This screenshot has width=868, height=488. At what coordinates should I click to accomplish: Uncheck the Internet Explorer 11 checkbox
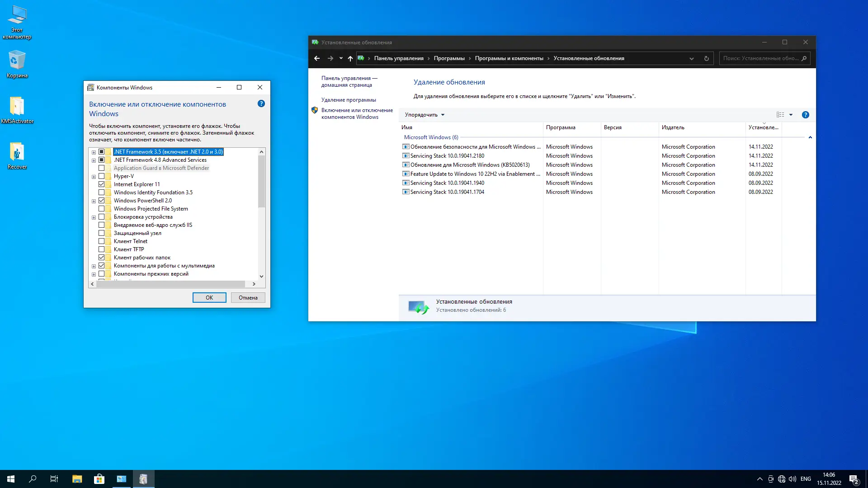pyautogui.click(x=102, y=184)
